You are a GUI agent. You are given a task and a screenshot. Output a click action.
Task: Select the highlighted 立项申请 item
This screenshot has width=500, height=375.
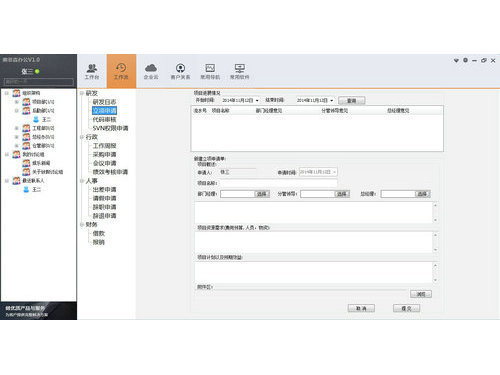click(x=104, y=110)
